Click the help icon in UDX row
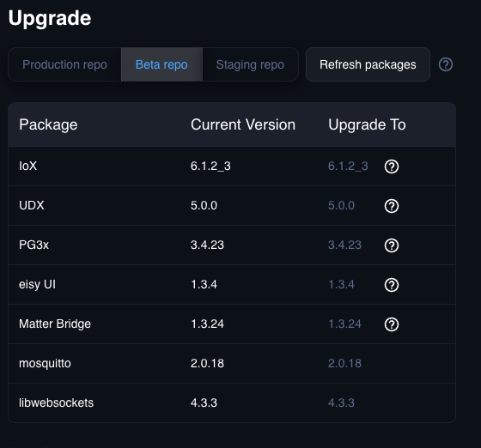Viewport: 481px width, 448px height. 392,206
